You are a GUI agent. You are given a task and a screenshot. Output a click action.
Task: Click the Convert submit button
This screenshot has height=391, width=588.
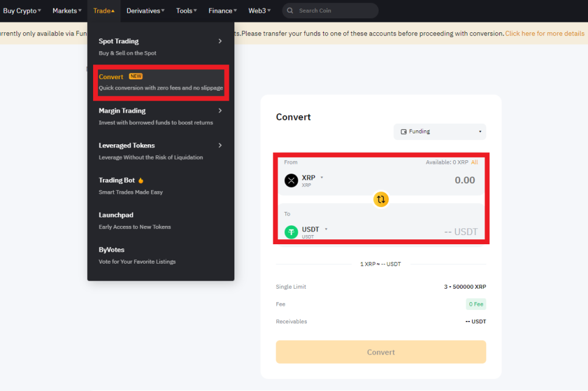click(380, 352)
